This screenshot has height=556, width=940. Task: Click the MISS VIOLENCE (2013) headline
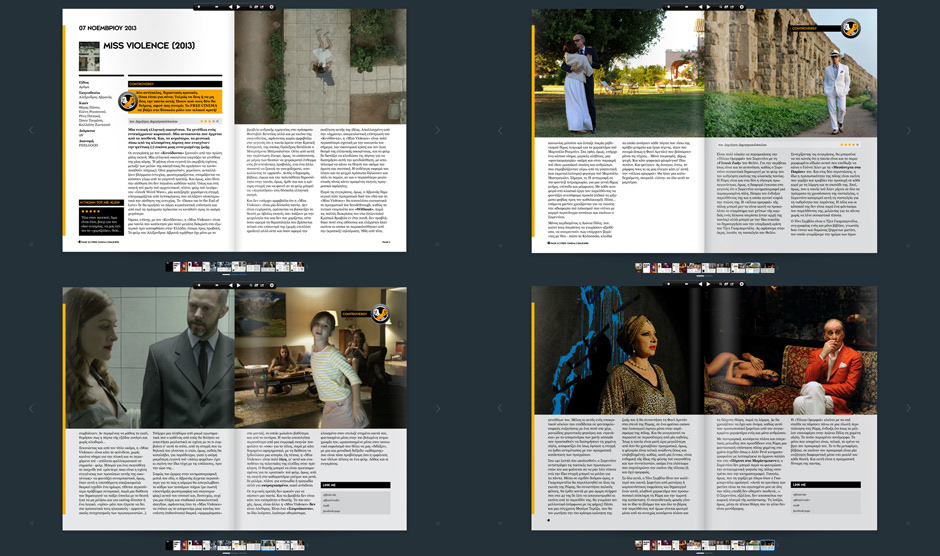(x=149, y=46)
